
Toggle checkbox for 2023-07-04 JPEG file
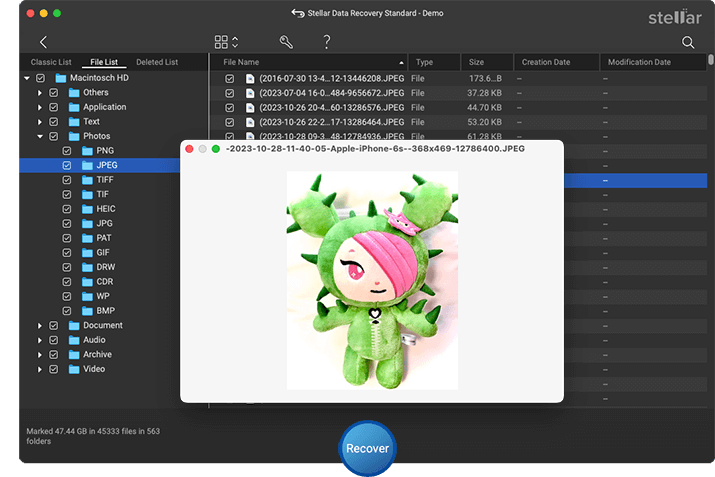pos(229,93)
